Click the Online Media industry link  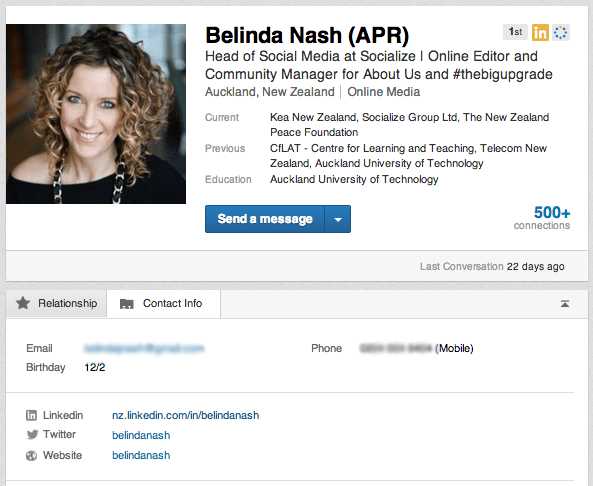coord(383,92)
